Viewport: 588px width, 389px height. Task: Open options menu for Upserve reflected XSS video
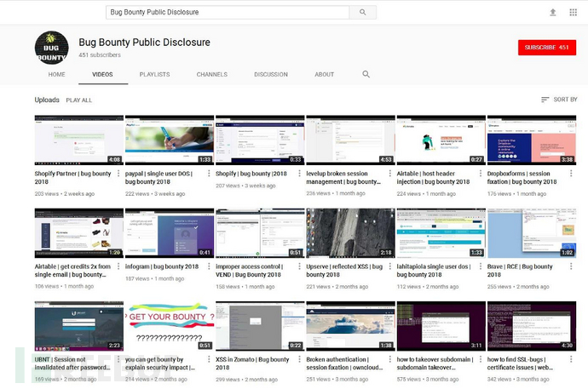390,266
